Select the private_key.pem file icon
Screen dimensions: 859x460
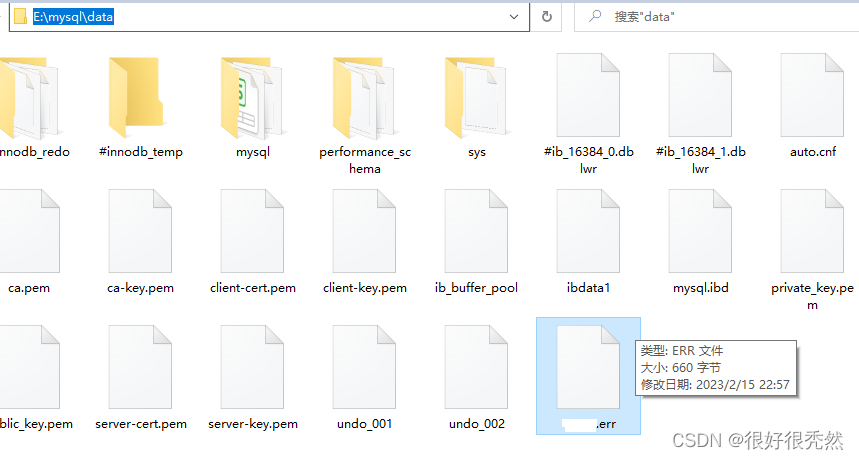point(812,231)
